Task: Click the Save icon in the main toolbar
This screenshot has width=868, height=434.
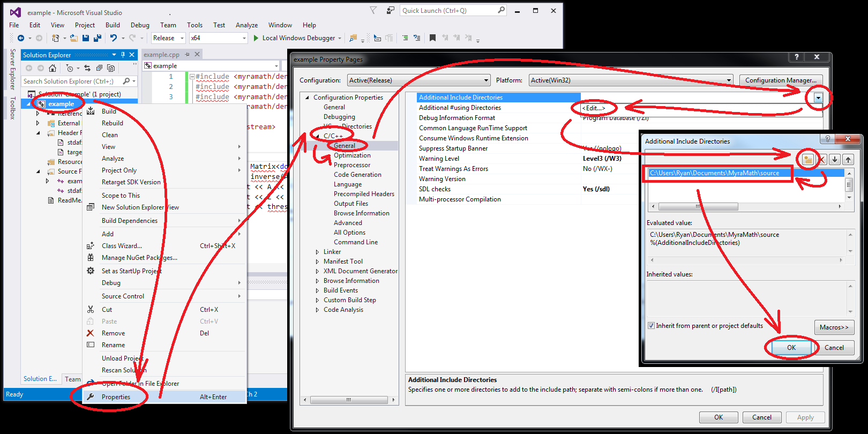Action: (x=86, y=38)
